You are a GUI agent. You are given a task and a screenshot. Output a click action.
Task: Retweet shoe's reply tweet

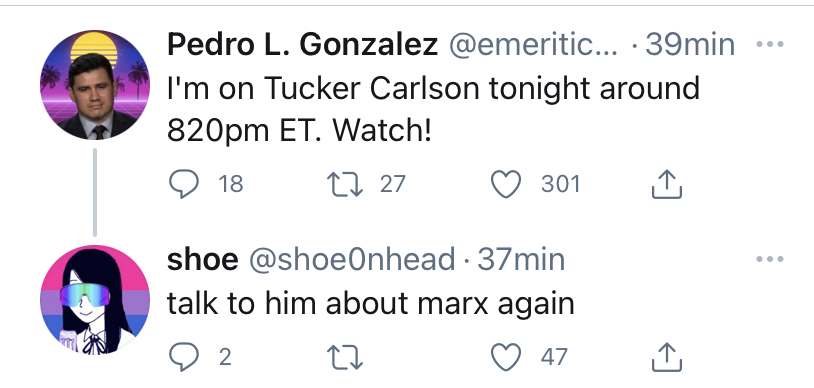pyautogui.click(x=345, y=357)
